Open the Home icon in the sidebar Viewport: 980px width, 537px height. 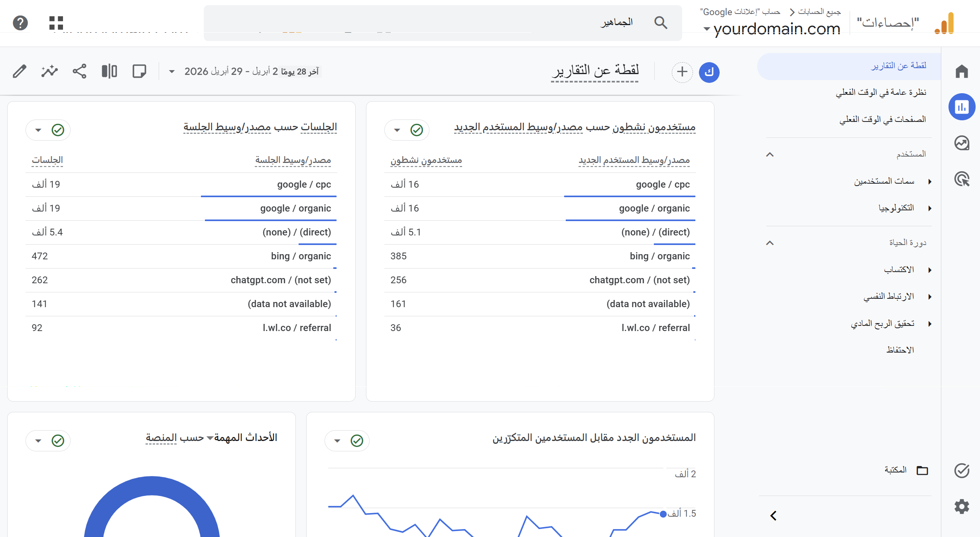click(962, 71)
